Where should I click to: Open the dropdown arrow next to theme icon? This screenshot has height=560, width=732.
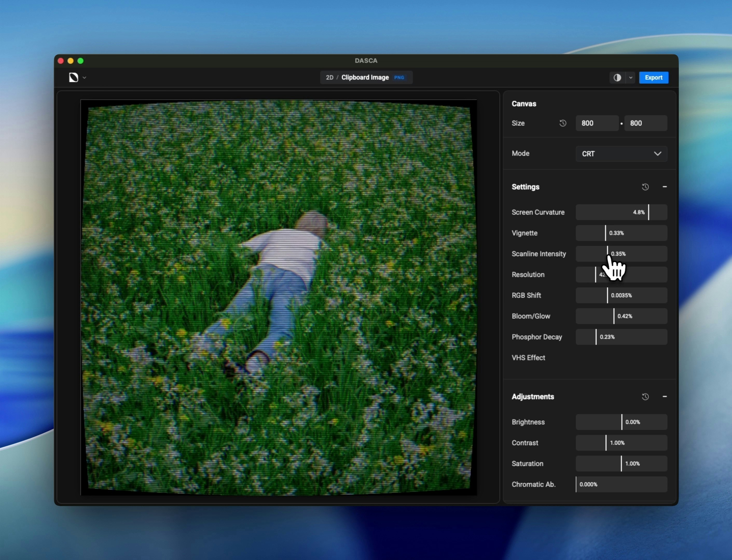coord(630,78)
